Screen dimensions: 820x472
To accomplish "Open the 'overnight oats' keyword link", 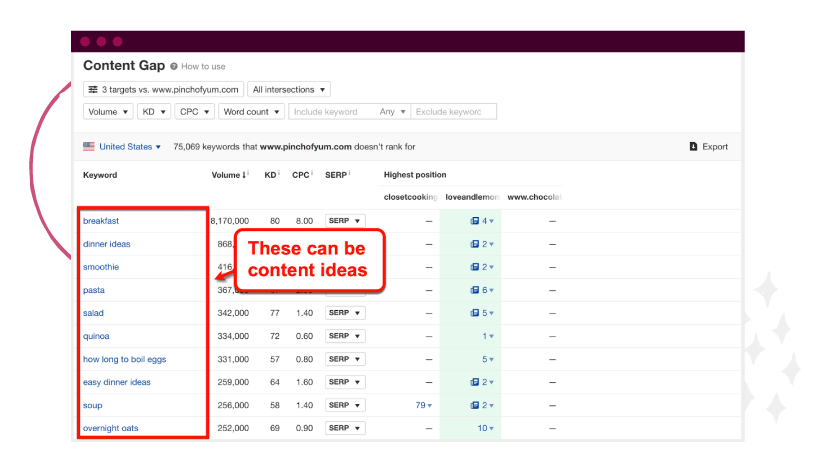I will point(111,428).
